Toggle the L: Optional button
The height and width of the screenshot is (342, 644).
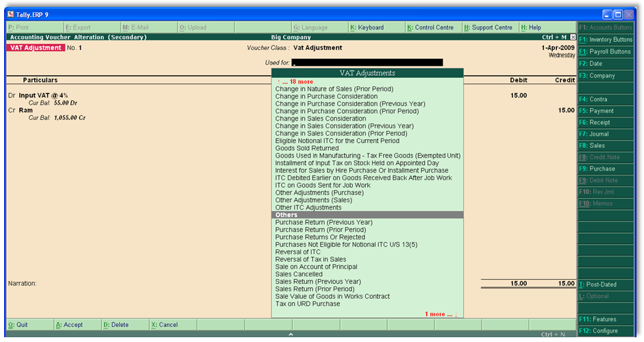[606, 296]
